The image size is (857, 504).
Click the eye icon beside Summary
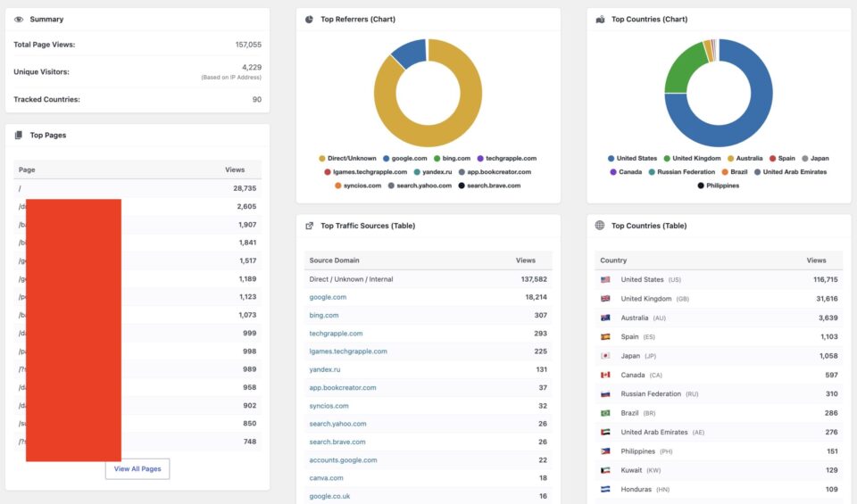point(19,19)
